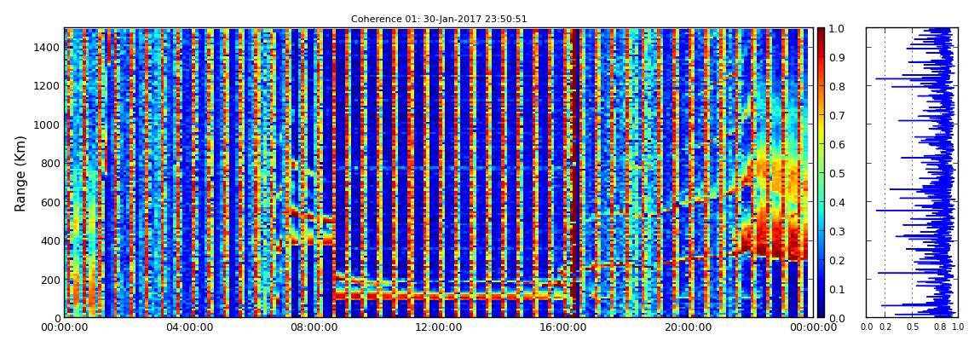Click the colorbar '0.1' tick label
The height and width of the screenshot is (347, 980).
point(837,290)
